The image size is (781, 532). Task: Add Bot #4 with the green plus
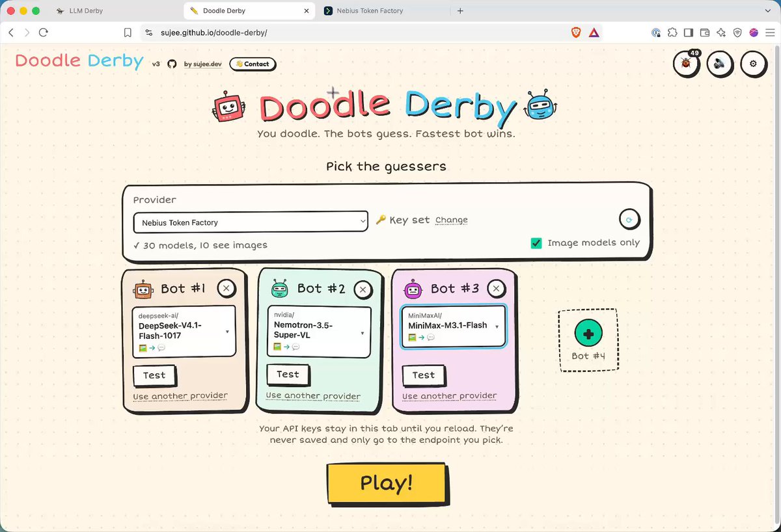(x=588, y=334)
